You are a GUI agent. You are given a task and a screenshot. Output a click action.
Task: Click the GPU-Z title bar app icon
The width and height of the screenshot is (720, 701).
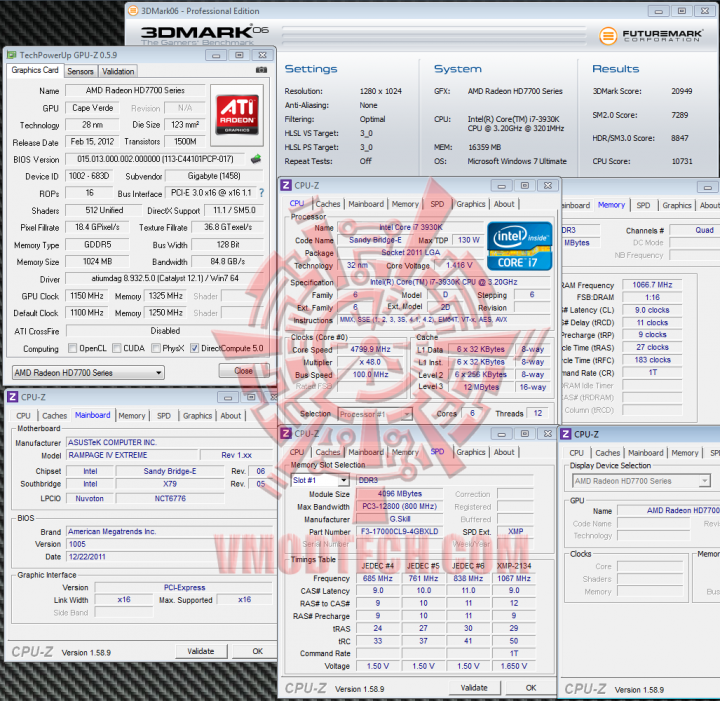click(x=11, y=55)
